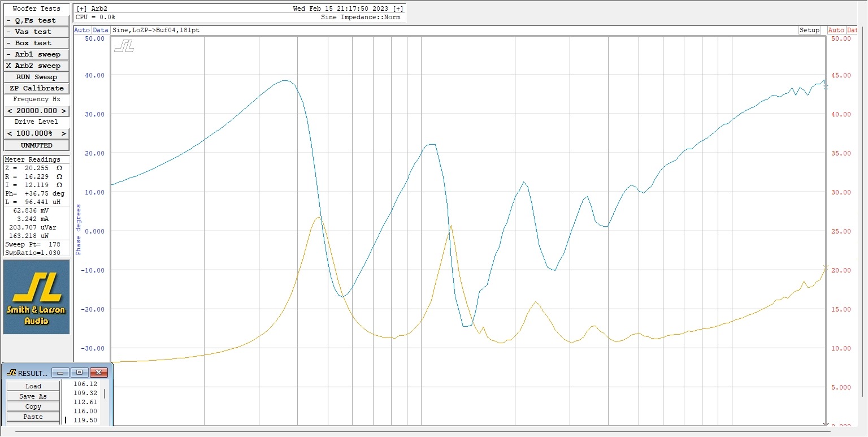Select the 112.61 result value
Screen dimensions: 868x437
pyautogui.click(x=85, y=402)
